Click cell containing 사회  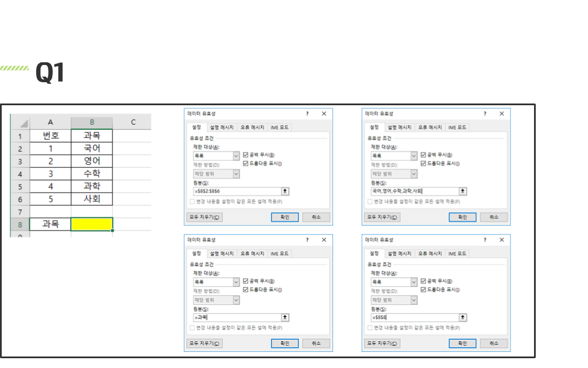(92, 198)
